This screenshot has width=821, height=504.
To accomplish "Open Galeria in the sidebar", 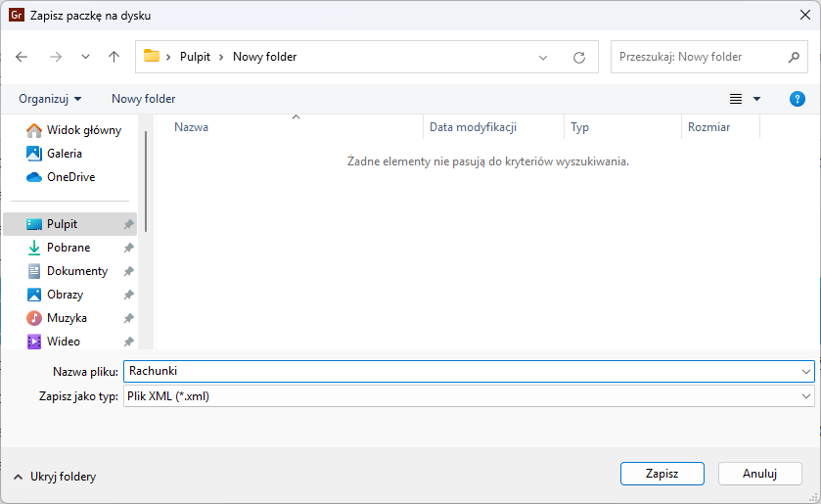I will point(64,154).
